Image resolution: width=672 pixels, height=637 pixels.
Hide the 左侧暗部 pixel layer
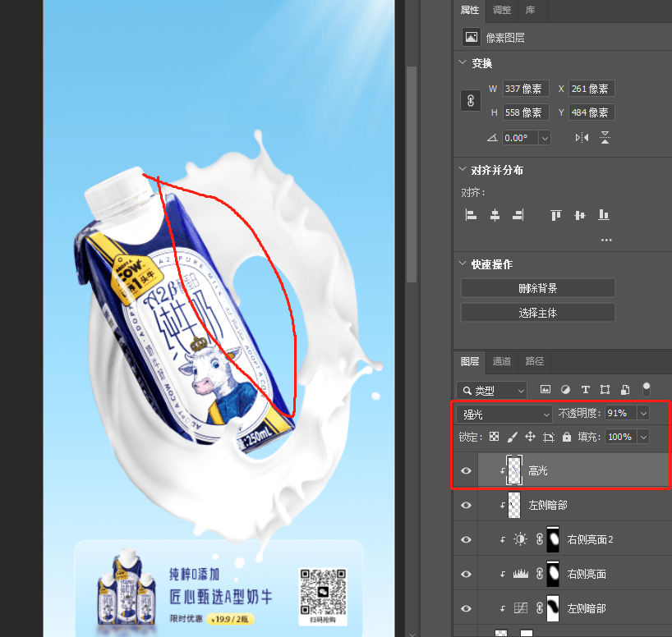466,505
